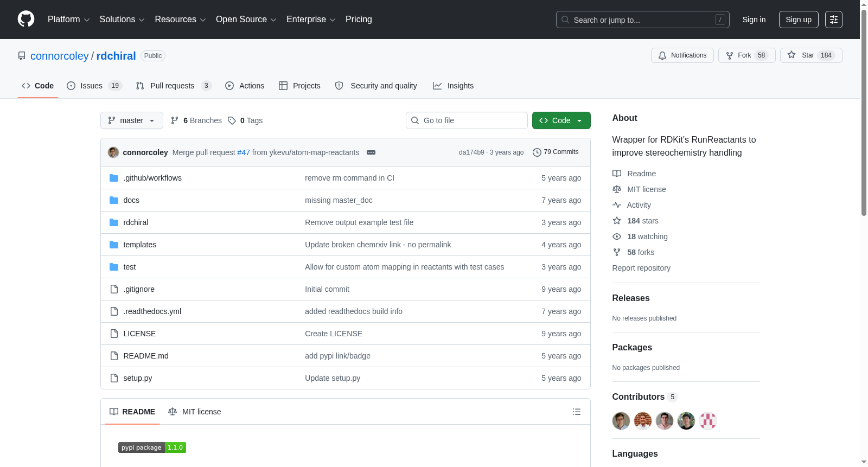Open the Actions tab

point(245,86)
